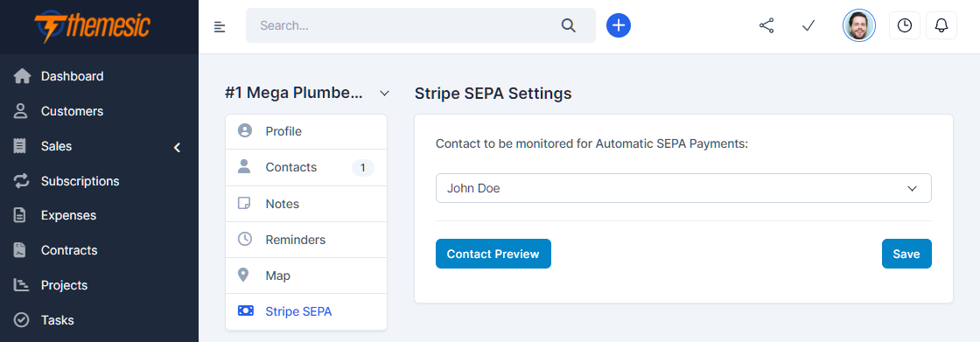Switch to the Contacts tab
This screenshot has width=980, height=342.
point(306,167)
